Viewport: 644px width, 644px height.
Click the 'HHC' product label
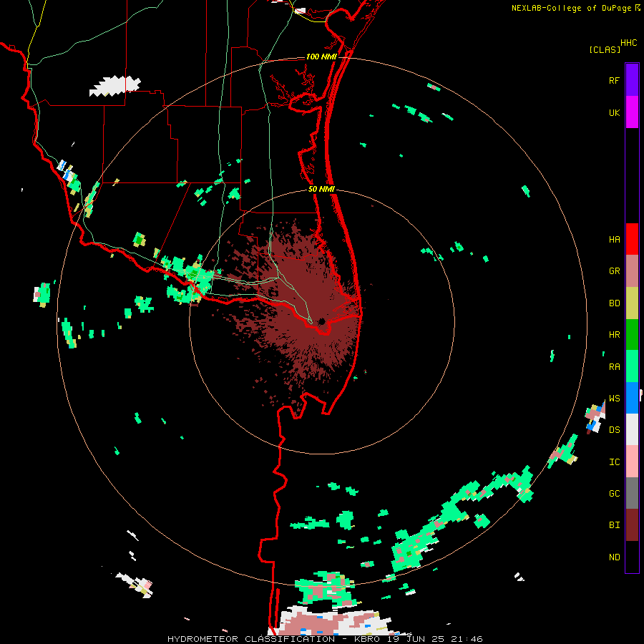[628, 43]
